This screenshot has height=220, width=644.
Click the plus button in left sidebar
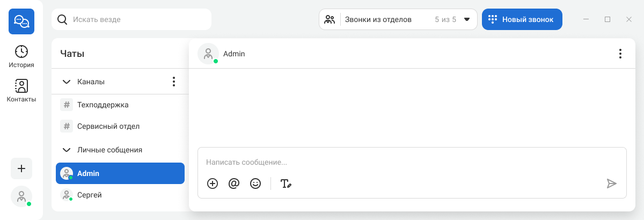pos(21,168)
